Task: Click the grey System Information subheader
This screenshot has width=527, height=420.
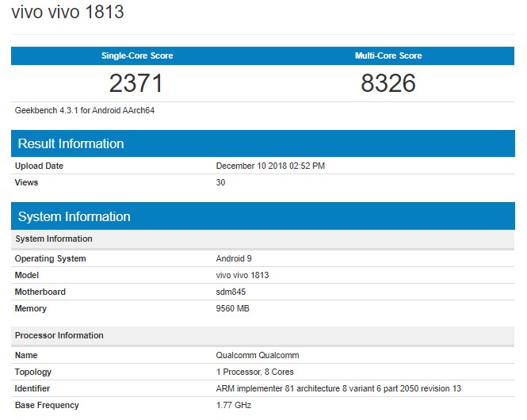Action: (263, 239)
